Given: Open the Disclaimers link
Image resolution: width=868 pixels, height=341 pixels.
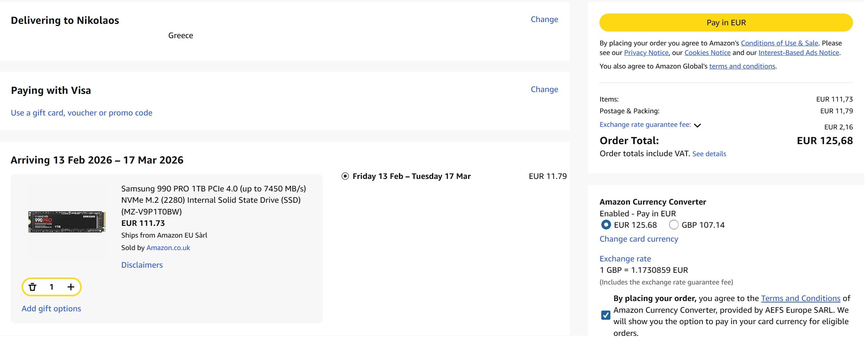Looking at the screenshot, I should coord(142,265).
